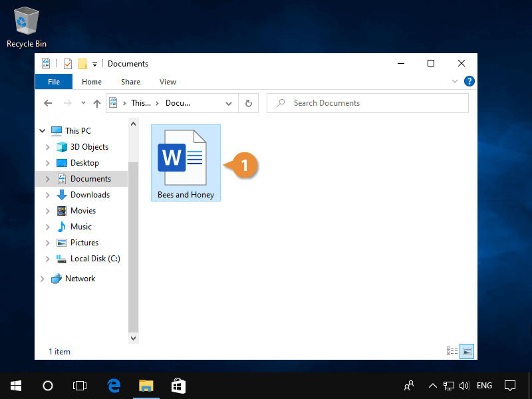Open the Bees and Honey Word document
The height and width of the screenshot is (399, 532).
(182, 158)
